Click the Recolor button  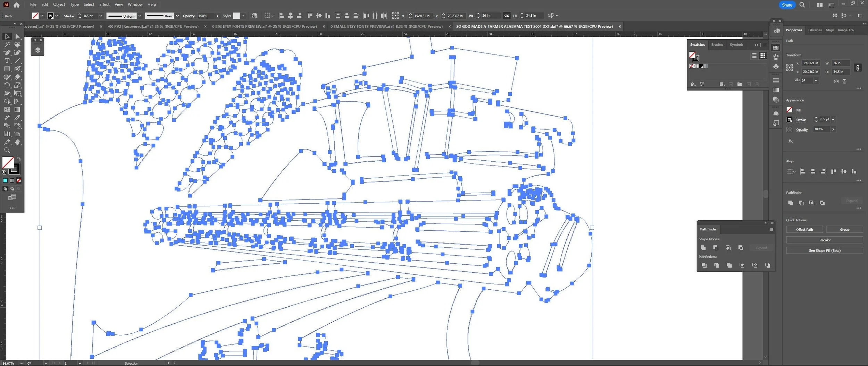tap(825, 240)
